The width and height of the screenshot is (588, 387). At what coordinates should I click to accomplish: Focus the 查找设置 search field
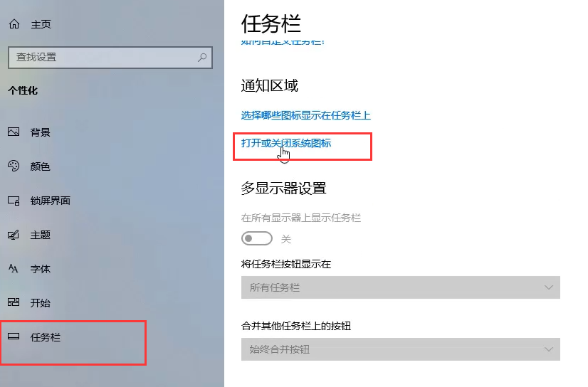pyautogui.click(x=110, y=58)
